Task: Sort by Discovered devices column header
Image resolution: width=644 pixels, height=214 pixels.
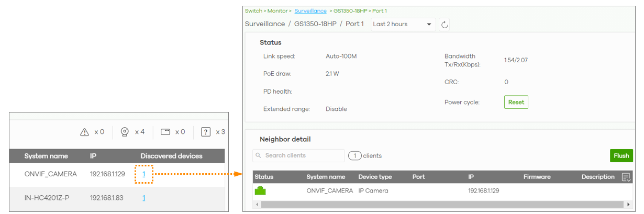Action: (171, 156)
